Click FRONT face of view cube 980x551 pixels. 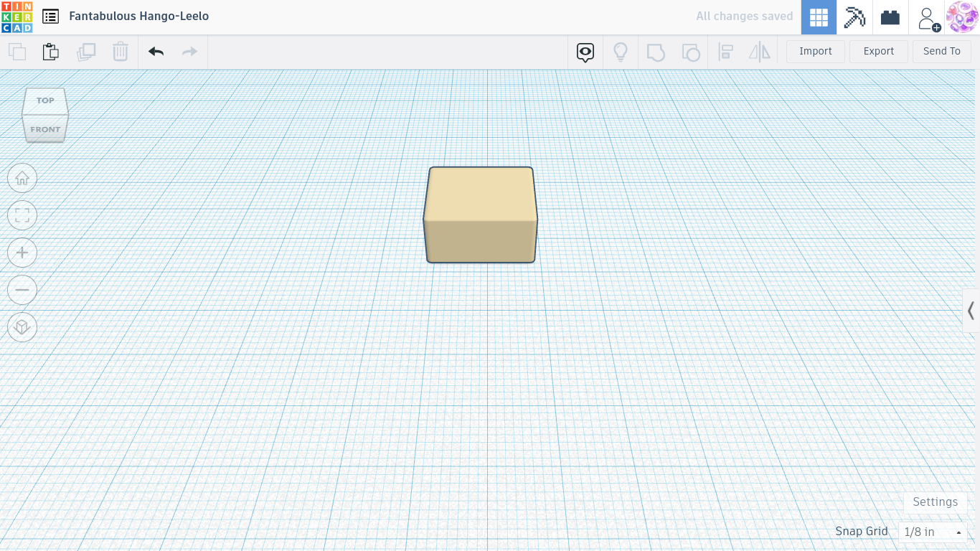pyautogui.click(x=45, y=130)
